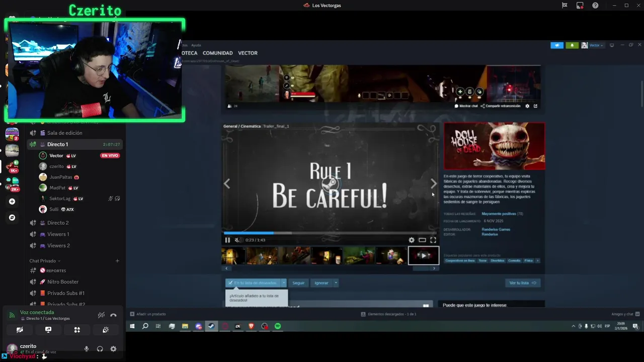644x362 pixels.
Task: Select Directo 1 voice channel
Action: click(x=74, y=144)
